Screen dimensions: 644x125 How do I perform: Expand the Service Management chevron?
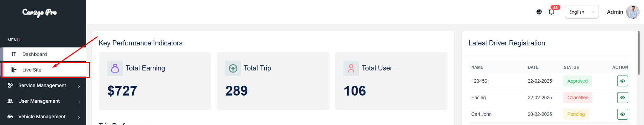click(79, 86)
